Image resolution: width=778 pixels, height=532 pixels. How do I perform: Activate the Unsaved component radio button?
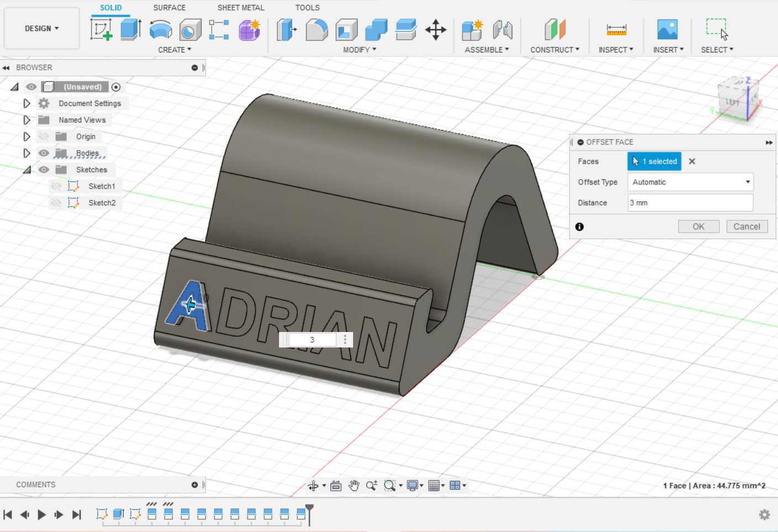pyautogui.click(x=116, y=87)
